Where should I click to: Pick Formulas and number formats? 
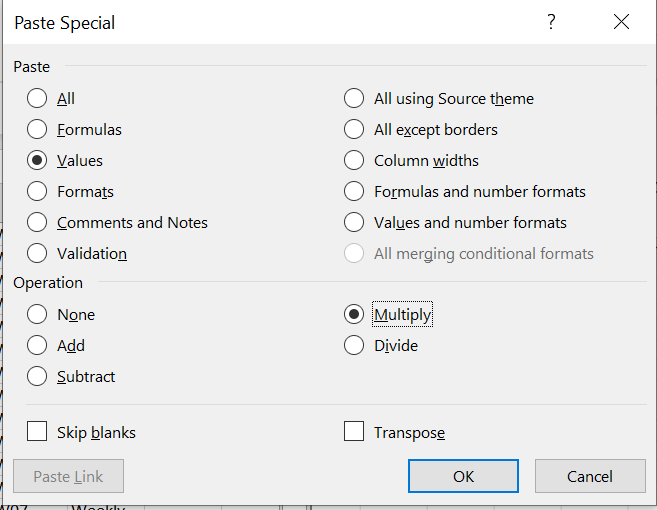[354, 191]
